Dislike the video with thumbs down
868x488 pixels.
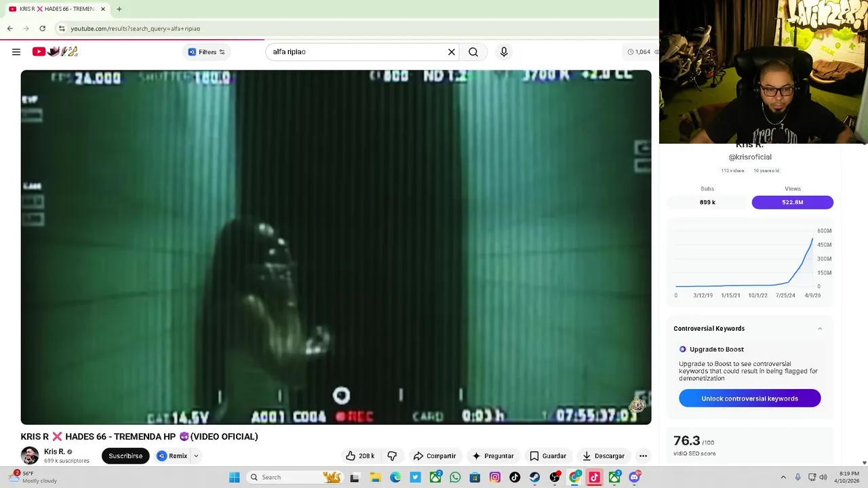(x=392, y=456)
